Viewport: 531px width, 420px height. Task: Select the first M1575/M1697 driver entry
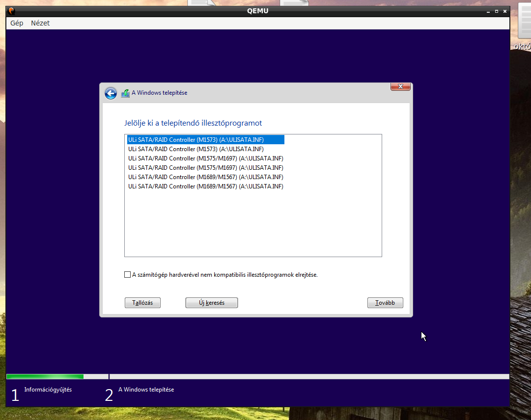point(205,158)
